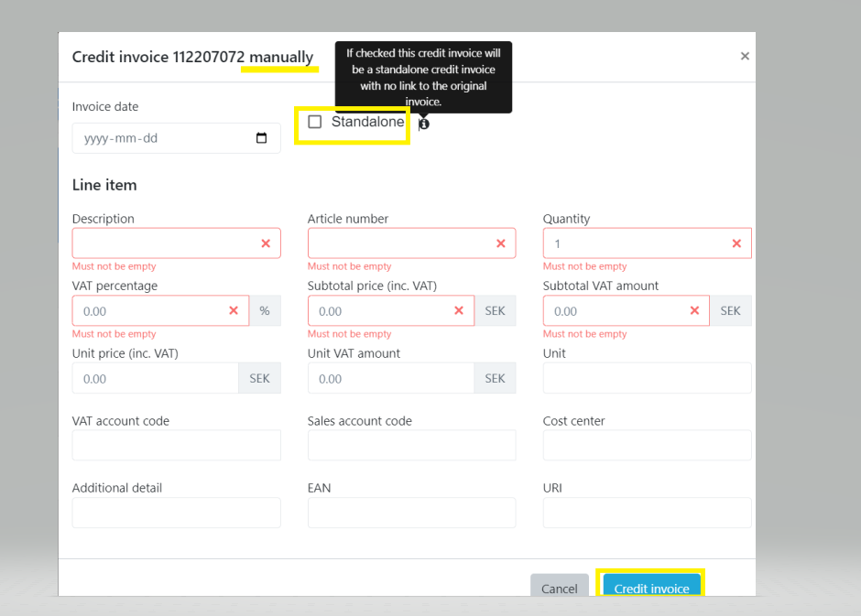Click the Invoice date field
Screen dimensions: 861x616
176,138
